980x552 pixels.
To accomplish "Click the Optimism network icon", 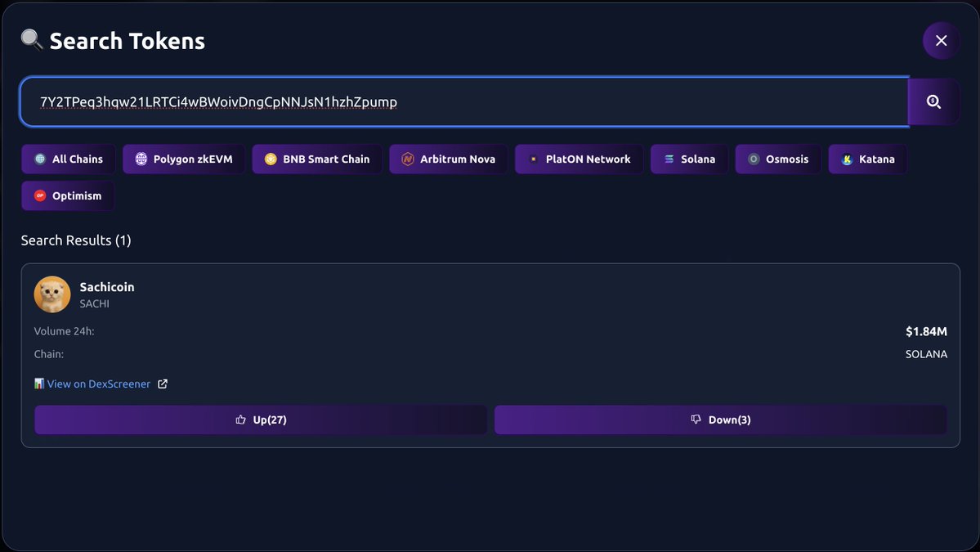I will [x=39, y=195].
